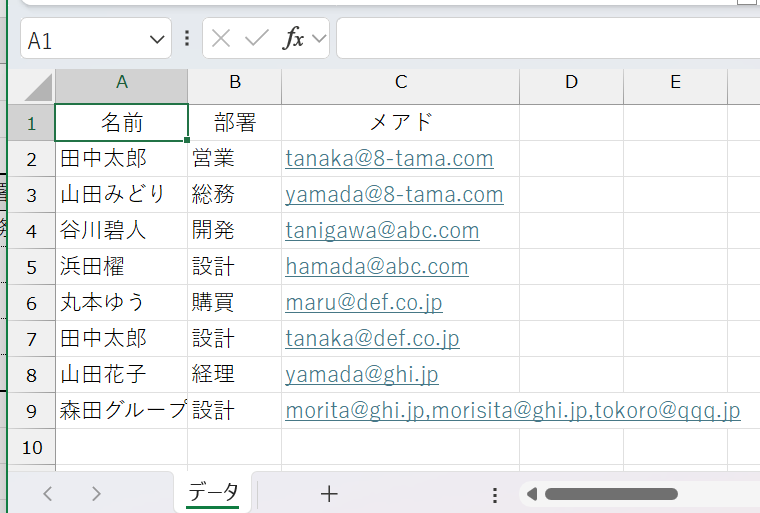The image size is (760, 513).
Task: Expand the function dropdown next to fx
Action: (x=319, y=39)
